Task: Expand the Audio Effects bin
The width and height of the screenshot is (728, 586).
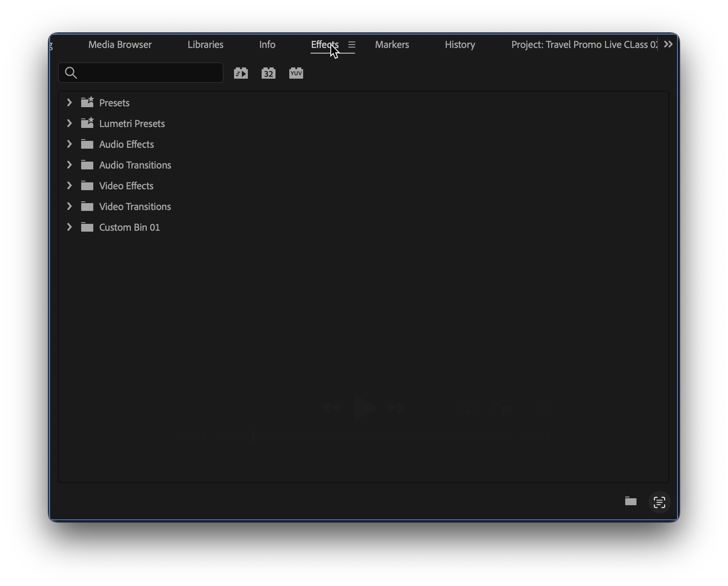Action: (x=69, y=144)
